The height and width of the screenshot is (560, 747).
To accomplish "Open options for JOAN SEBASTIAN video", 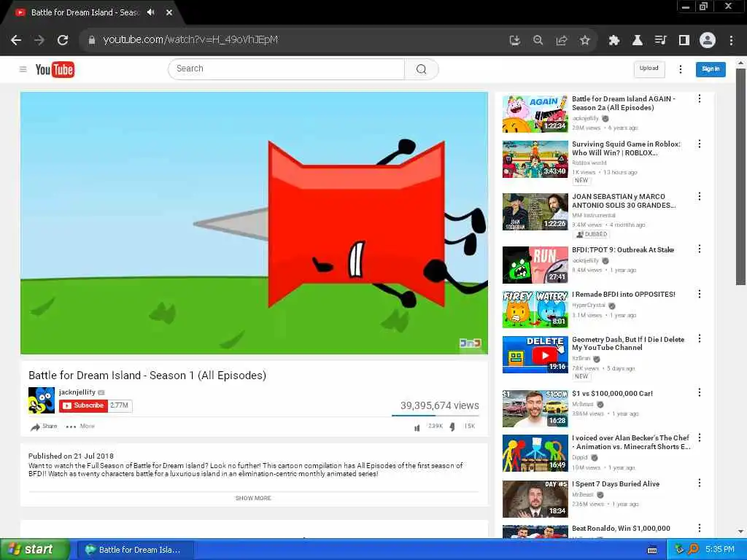I will [700, 196].
